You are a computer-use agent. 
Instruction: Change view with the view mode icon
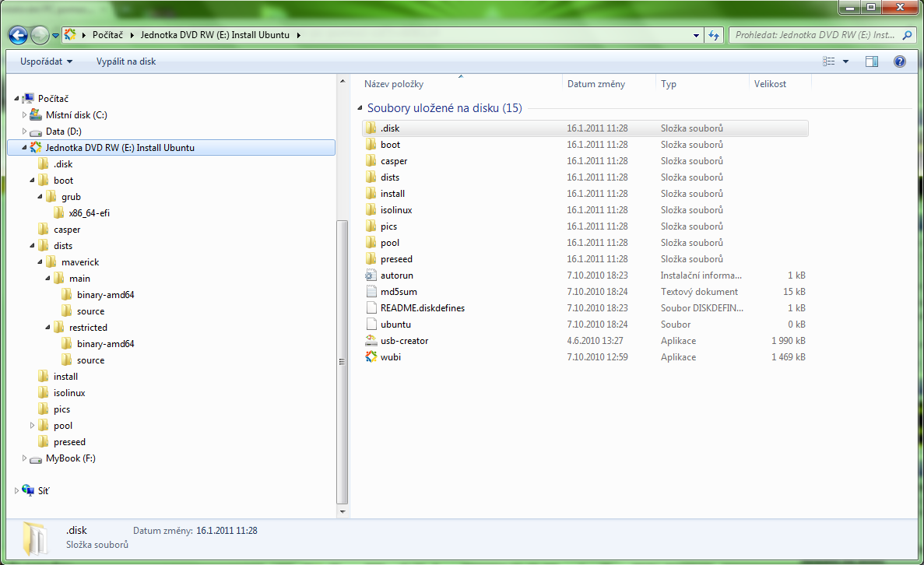click(x=828, y=61)
